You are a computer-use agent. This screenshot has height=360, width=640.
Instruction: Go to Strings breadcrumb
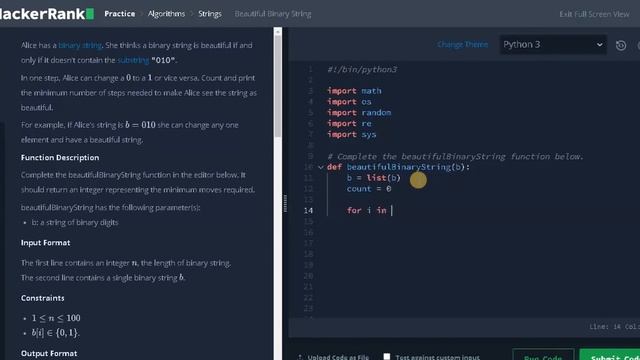210,14
